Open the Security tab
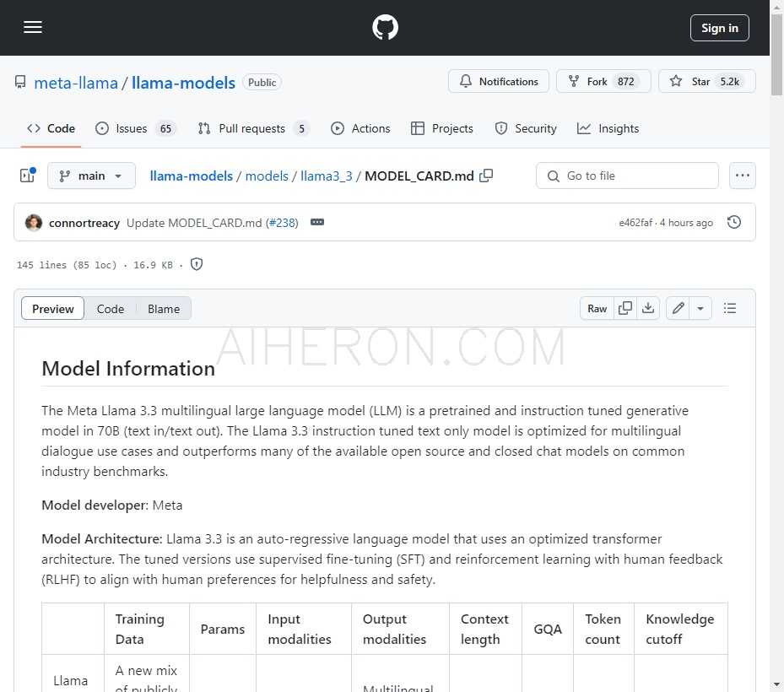The image size is (784, 692). [526, 128]
